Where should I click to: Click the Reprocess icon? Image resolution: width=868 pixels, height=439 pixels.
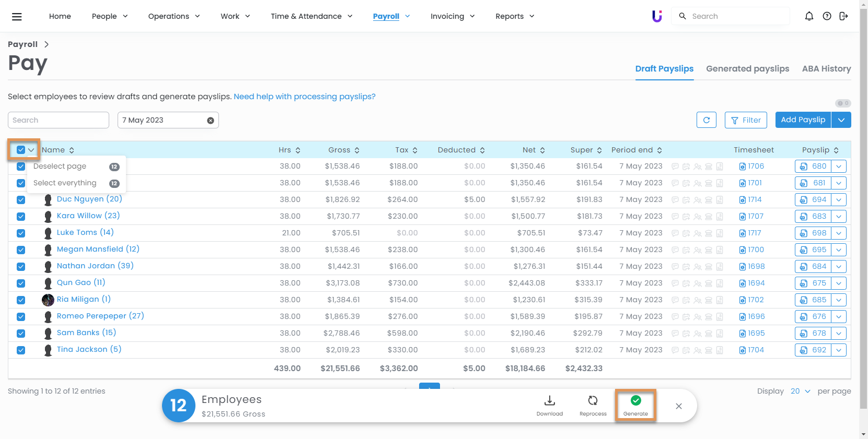point(593,401)
